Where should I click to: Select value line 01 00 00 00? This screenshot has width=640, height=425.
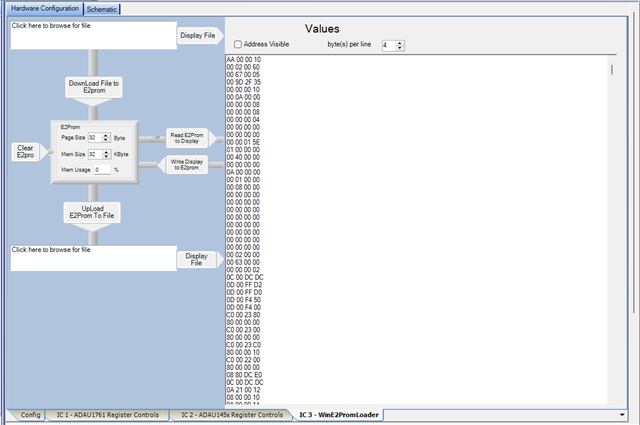pos(243,150)
